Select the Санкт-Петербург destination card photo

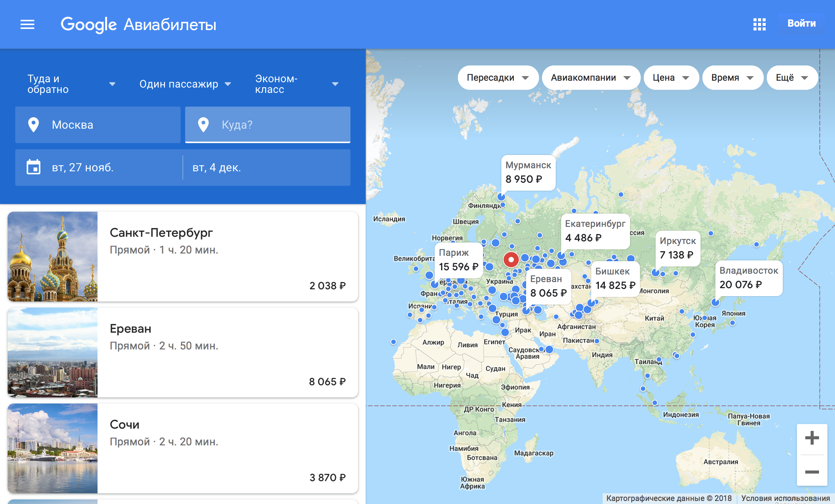(53, 257)
